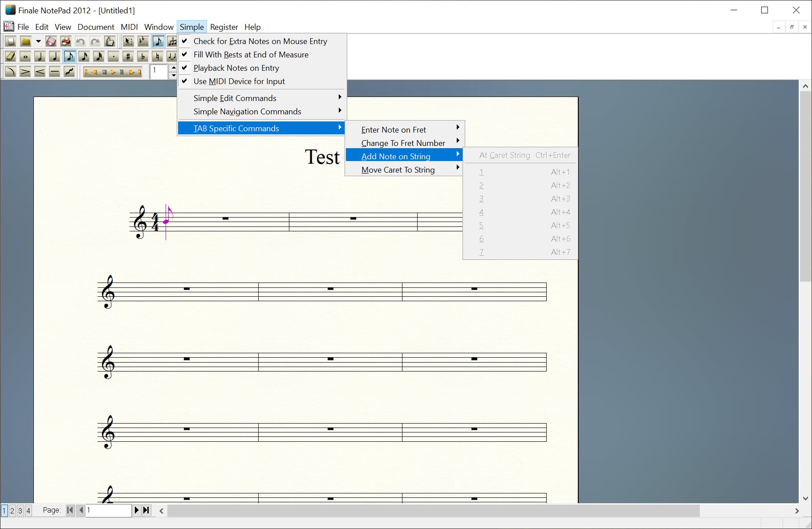Select the decrescendo hairpin tool
The image size is (812, 529).
pyautogui.click(x=25, y=71)
